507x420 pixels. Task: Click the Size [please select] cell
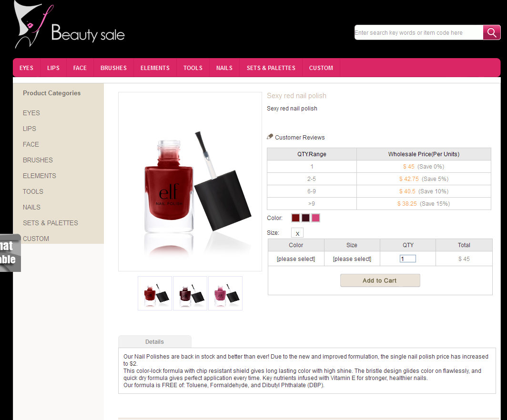tap(352, 259)
